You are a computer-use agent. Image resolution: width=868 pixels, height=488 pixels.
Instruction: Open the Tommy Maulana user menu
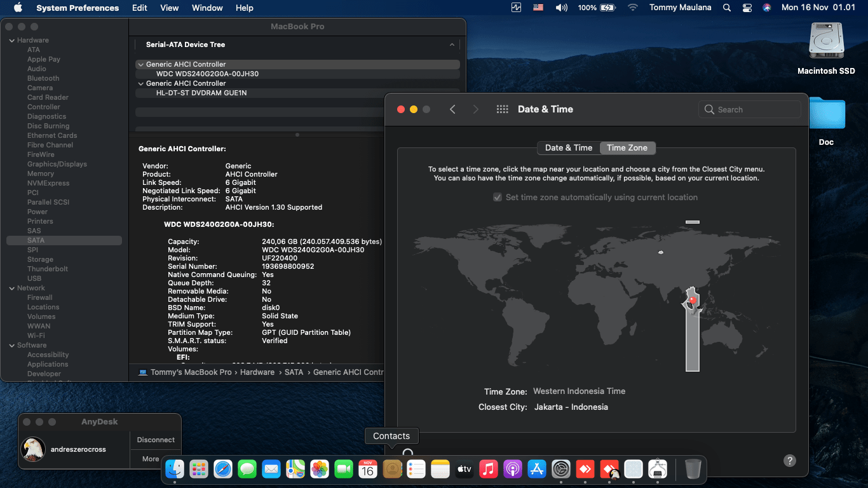[681, 8]
